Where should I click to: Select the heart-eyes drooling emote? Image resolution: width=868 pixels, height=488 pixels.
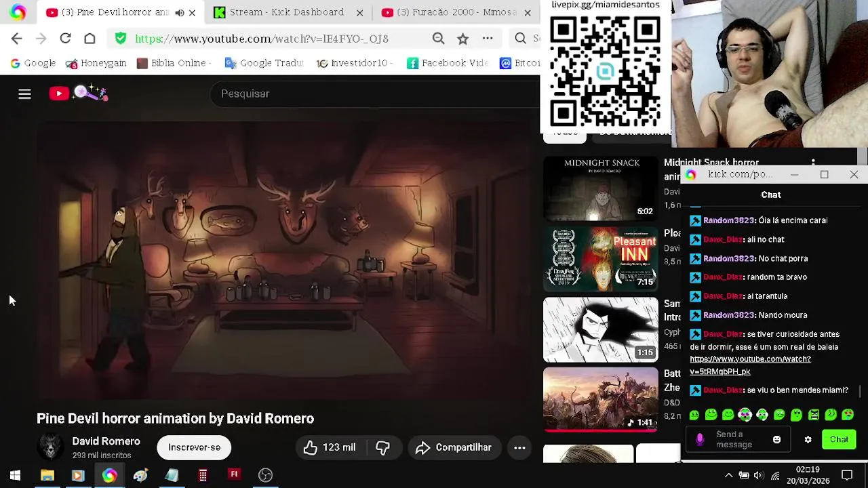click(848, 415)
